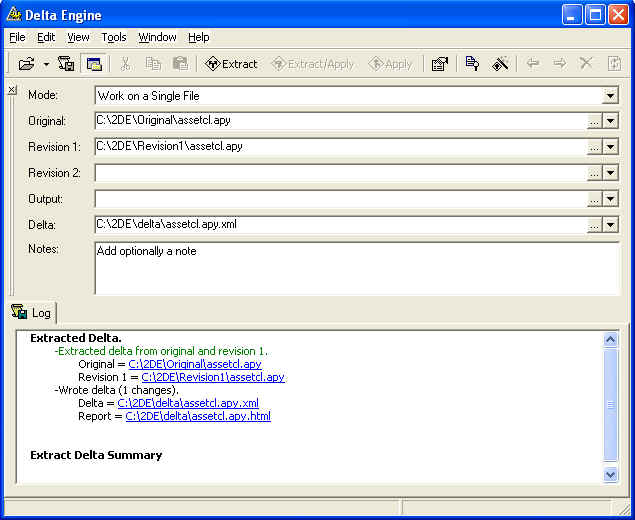The image size is (635, 520).
Task: Toggle the log view toolbar icon
Action: pyautogui.click(x=66, y=64)
